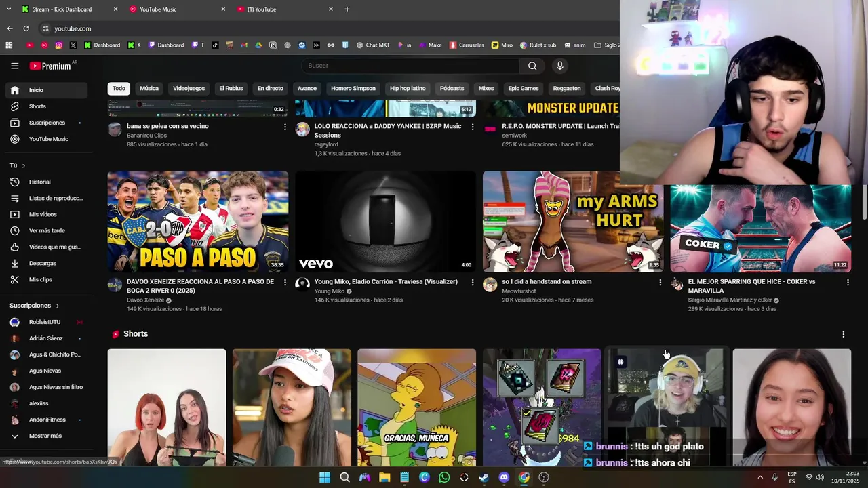The image size is (868, 488).
Task: Click the YouTube search input field
Action: click(x=410, y=66)
